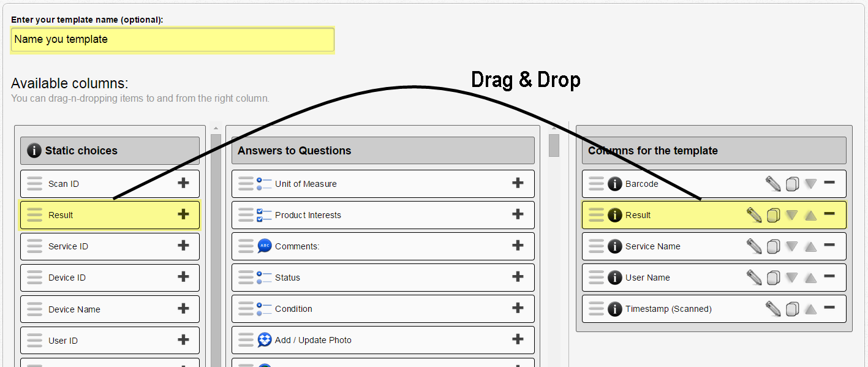This screenshot has height=367, width=868.
Task: Duplicate the Result template column
Action: (x=773, y=215)
